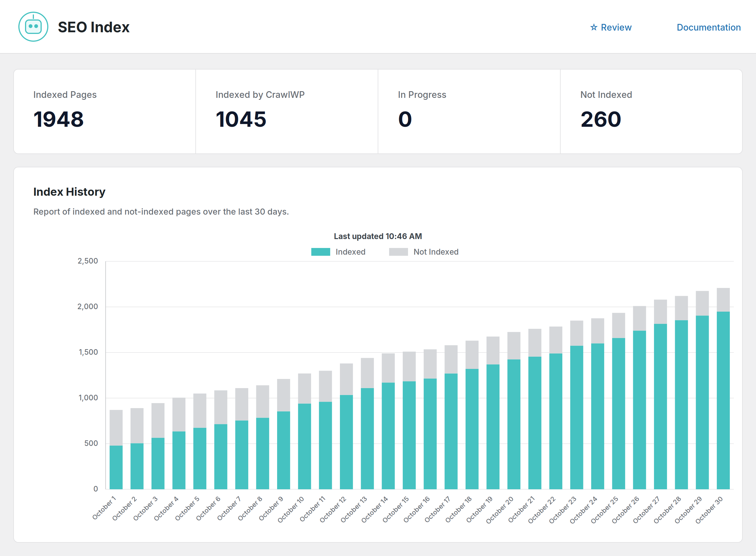Click the In Progress card label

click(x=422, y=95)
